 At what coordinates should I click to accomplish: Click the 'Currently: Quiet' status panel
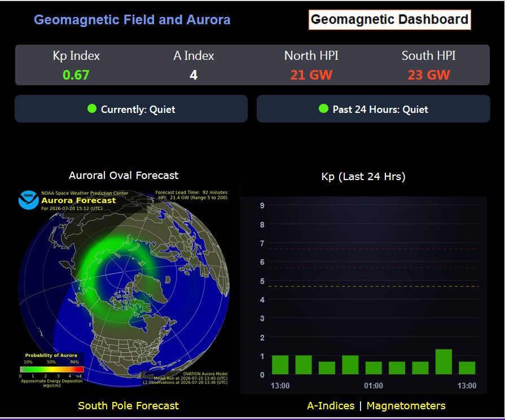click(x=131, y=108)
